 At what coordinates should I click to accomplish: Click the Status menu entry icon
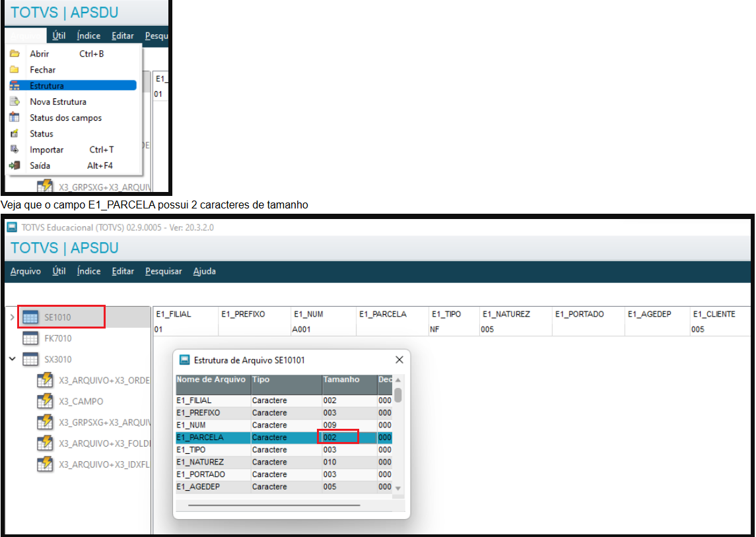[15, 133]
